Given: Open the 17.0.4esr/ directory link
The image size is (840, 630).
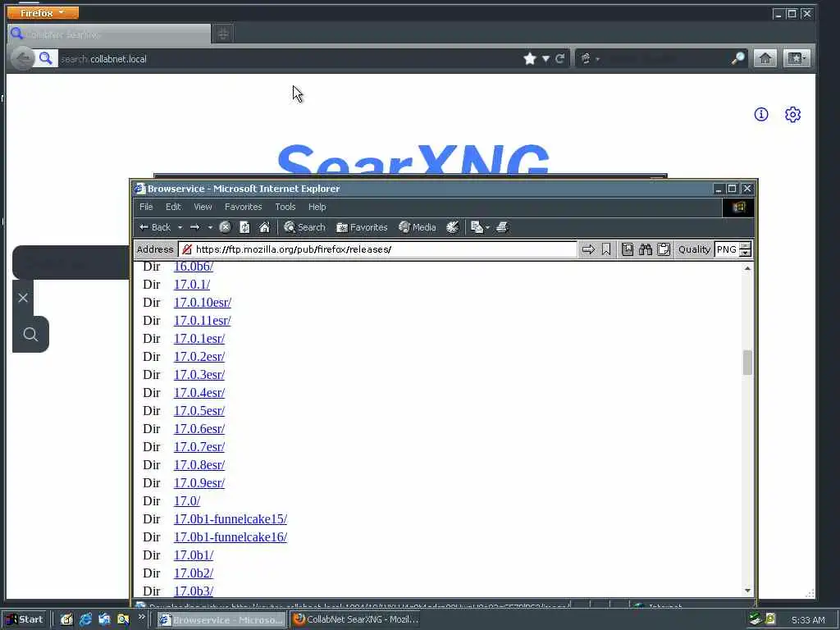Looking at the screenshot, I should coord(199,393).
